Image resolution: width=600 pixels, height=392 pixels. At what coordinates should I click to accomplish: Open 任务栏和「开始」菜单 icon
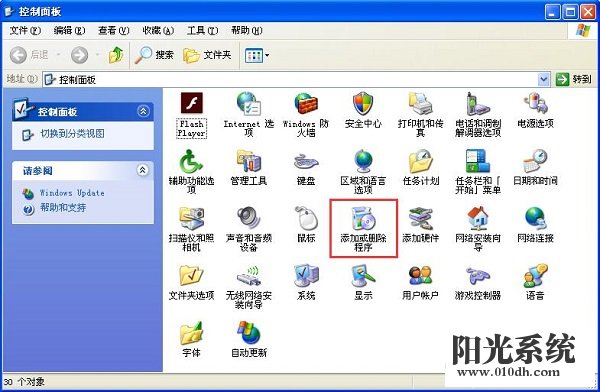click(x=478, y=161)
